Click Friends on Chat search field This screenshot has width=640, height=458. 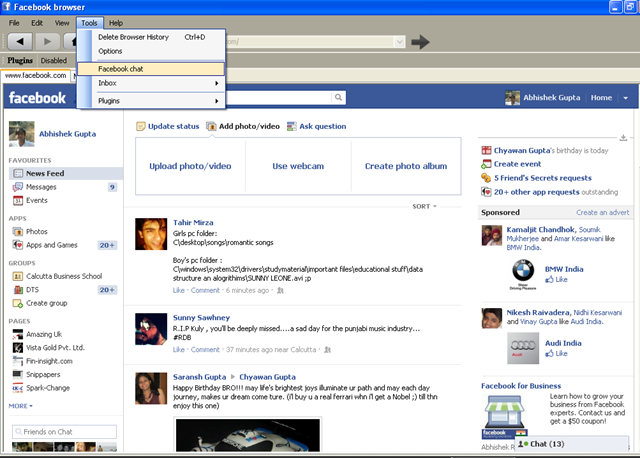[x=70, y=432]
